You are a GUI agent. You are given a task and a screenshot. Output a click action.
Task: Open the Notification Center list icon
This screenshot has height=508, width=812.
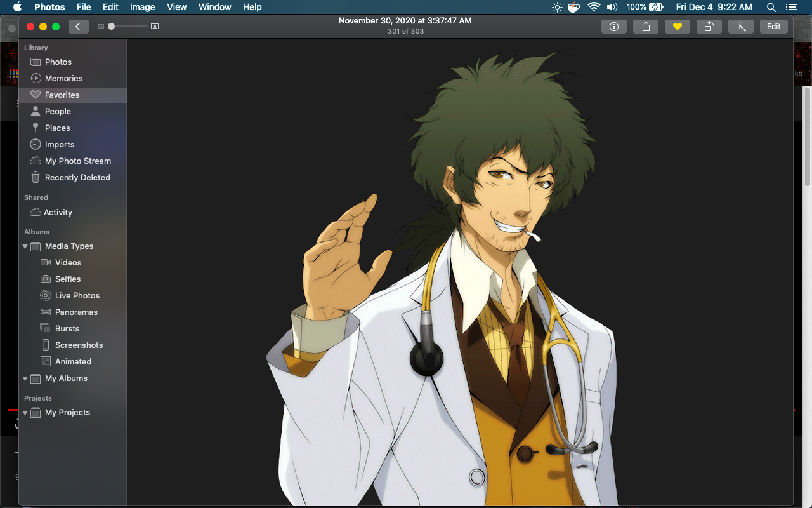tap(791, 7)
